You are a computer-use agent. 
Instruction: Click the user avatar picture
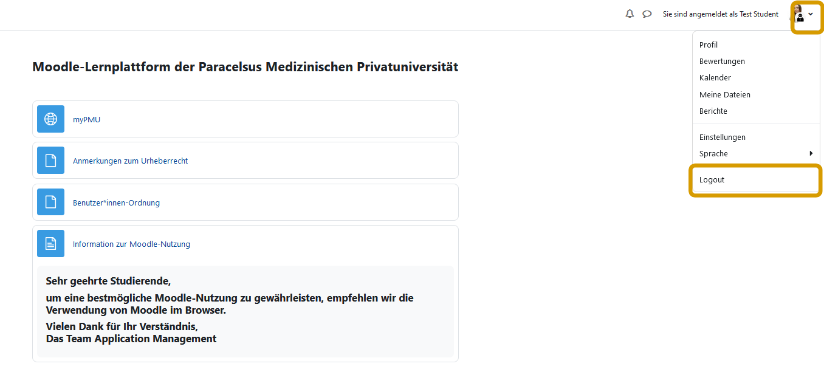[799, 14]
